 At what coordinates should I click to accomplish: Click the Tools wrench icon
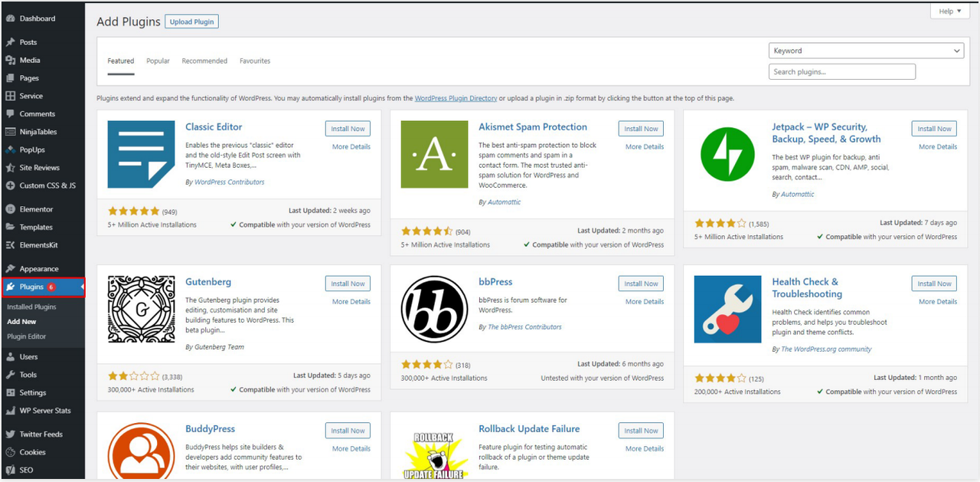[x=10, y=375]
